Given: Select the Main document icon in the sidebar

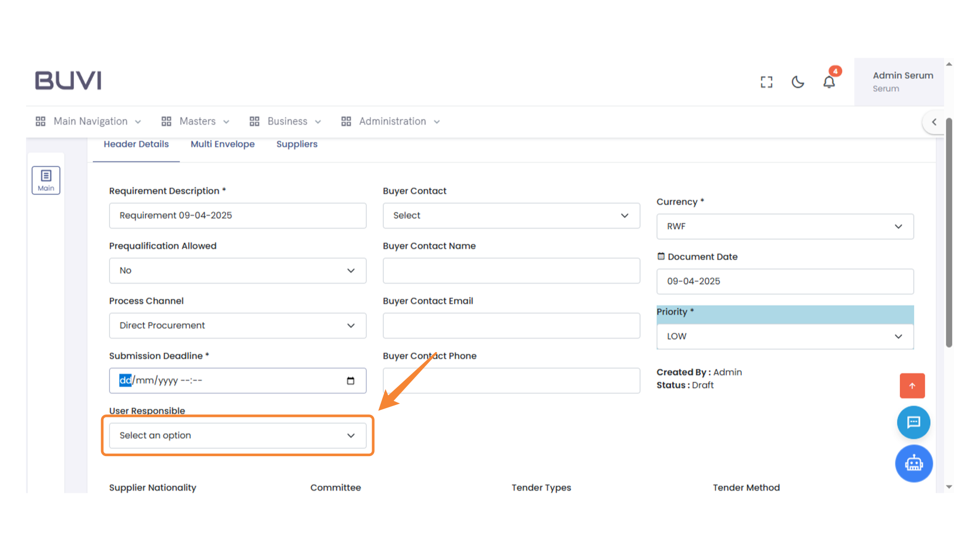Looking at the screenshot, I should (x=46, y=180).
